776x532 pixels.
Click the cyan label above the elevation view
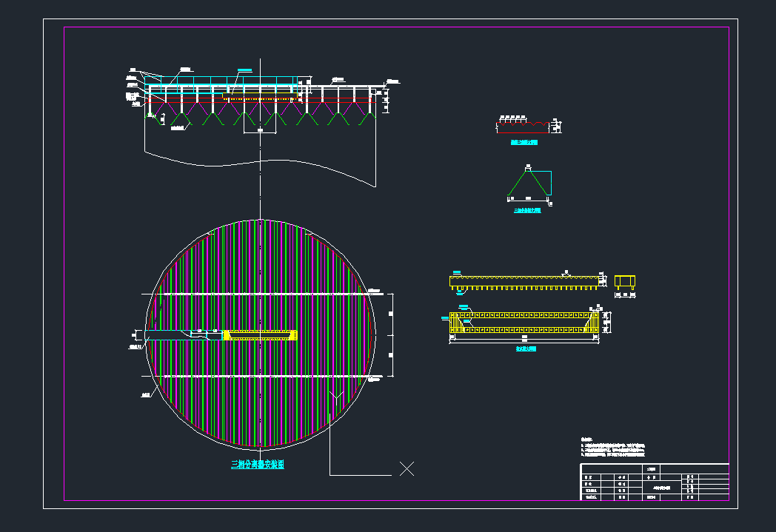pyautogui.click(x=244, y=70)
